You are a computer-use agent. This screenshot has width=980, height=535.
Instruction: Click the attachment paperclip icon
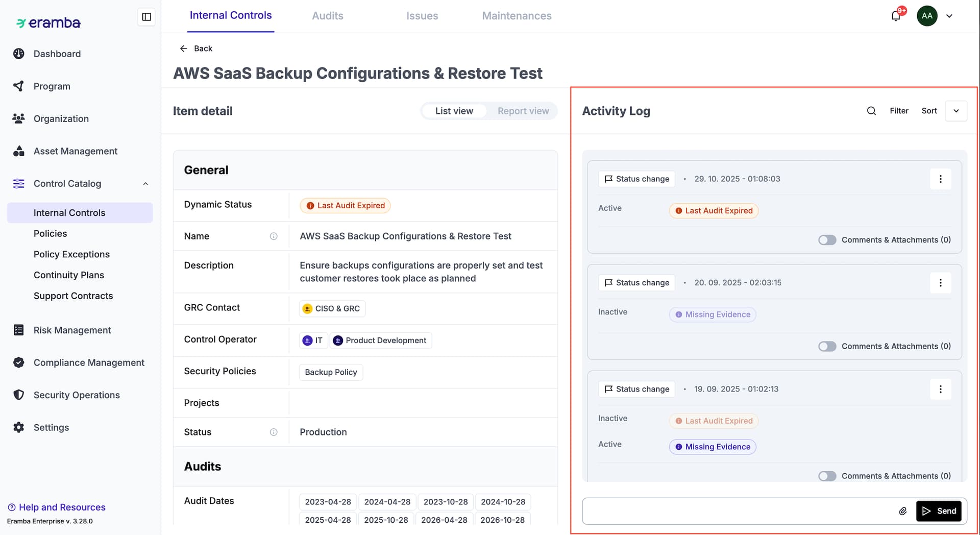point(902,511)
